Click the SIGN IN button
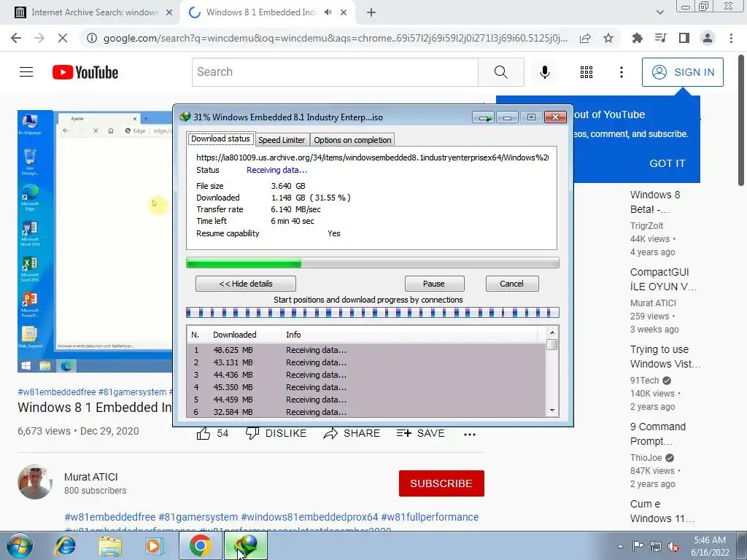The image size is (747, 560). coord(682,72)
